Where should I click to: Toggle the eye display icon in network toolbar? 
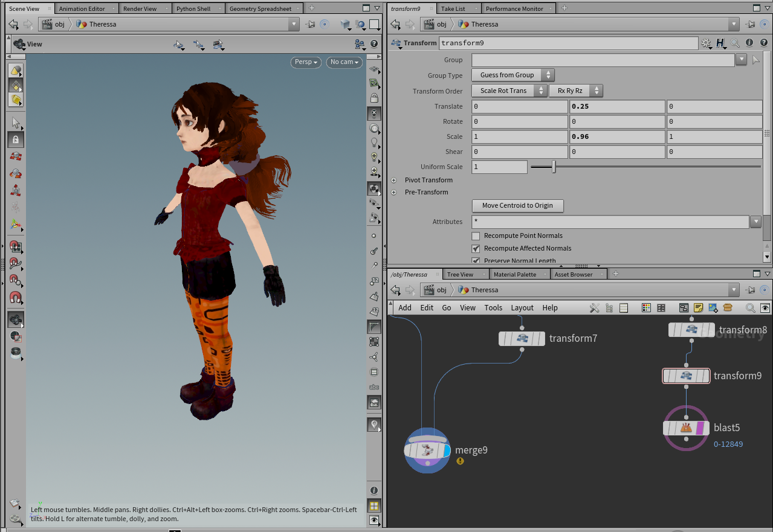(765, 308)
